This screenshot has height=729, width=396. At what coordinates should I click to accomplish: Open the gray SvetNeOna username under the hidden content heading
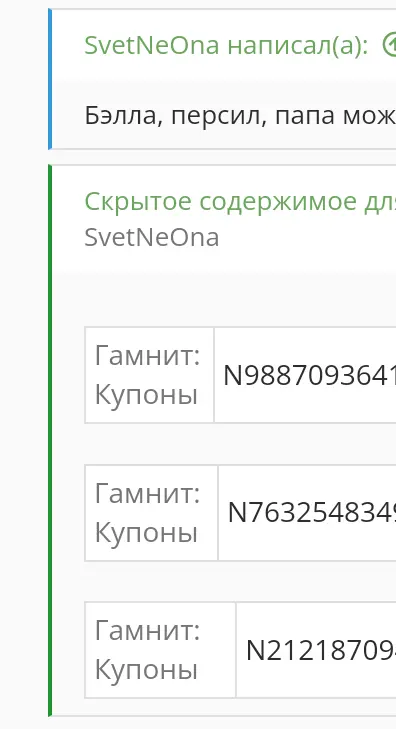[152, 238]
